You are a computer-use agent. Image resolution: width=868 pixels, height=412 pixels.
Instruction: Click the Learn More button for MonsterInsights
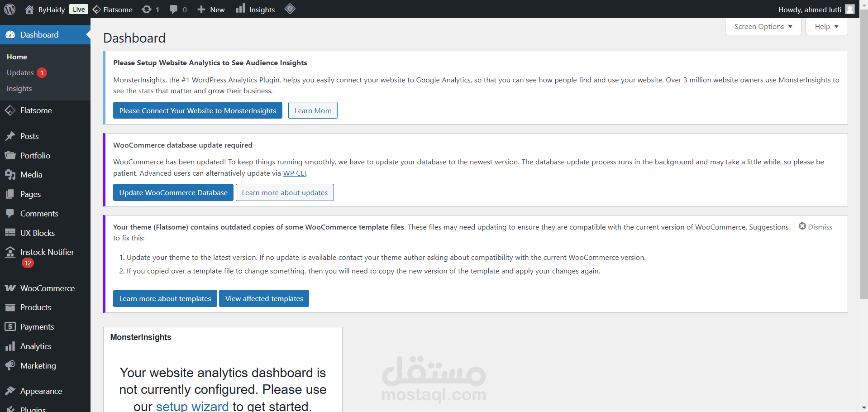[313, 110]
